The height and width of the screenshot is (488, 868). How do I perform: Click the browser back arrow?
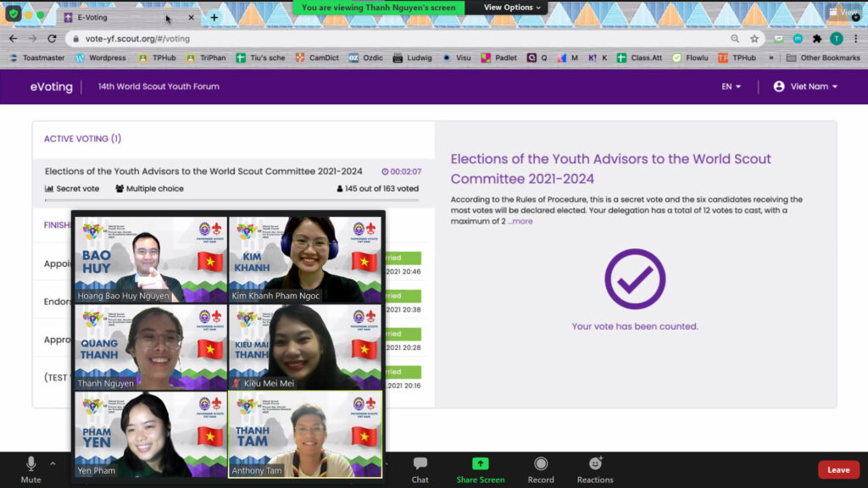(x=13, y=39)
